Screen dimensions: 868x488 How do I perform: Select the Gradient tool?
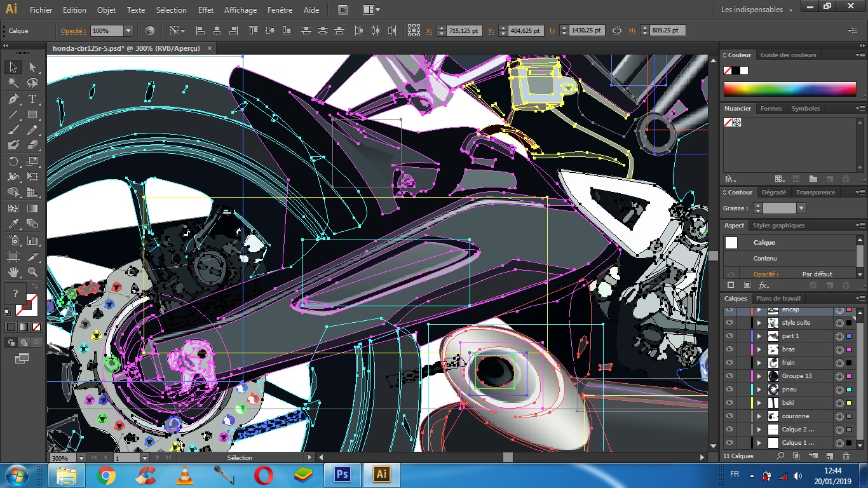click(x=32, y=208)
